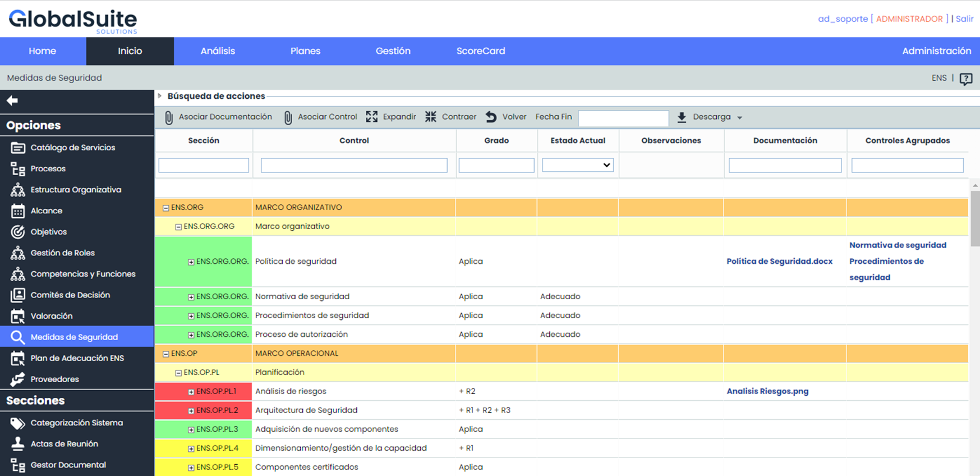This screenshot has width=980, height=476.
Task: Switch to the Análisis tab
Action: (218, 51)
